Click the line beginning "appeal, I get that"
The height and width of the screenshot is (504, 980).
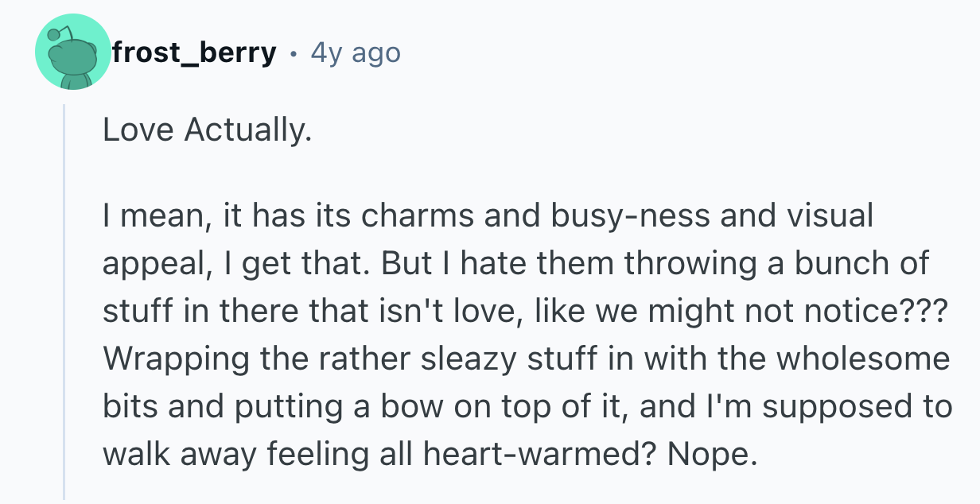point(515,264)
